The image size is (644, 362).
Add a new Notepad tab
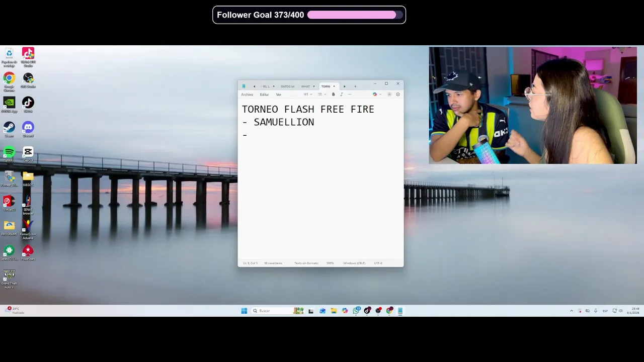355,86
